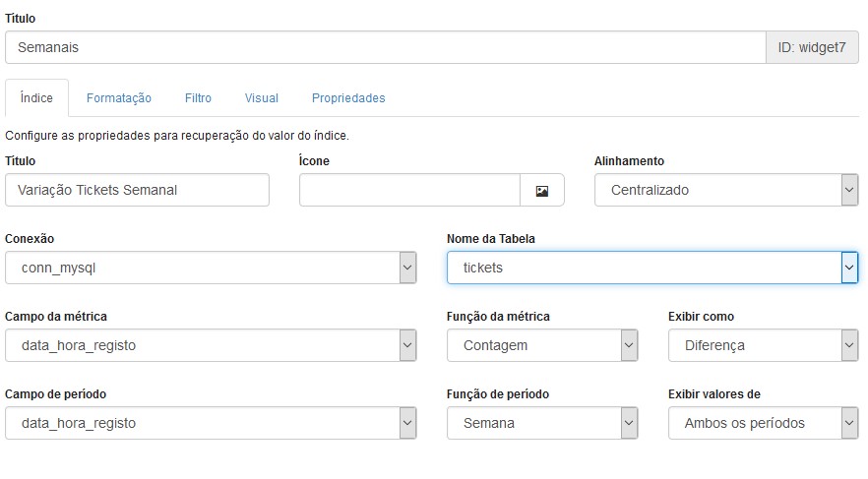Select the Índice tab
This screenshot has height=479, width=868.
click(36, 98)
